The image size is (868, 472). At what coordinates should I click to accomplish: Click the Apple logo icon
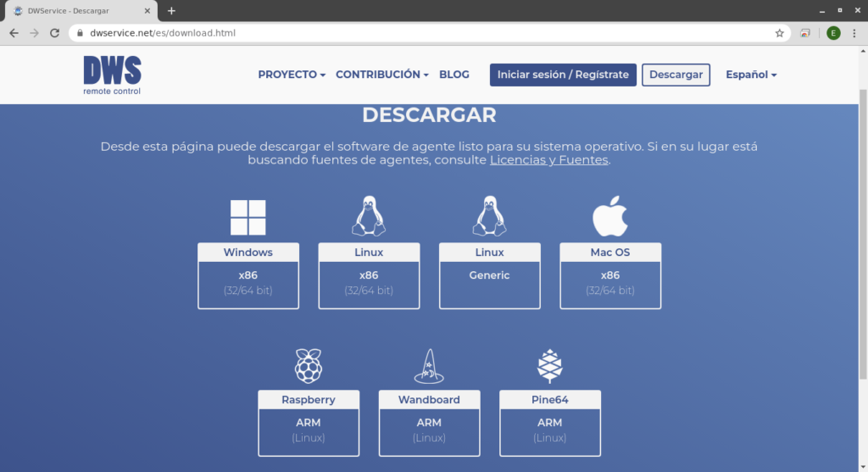(x=610, y=216)
